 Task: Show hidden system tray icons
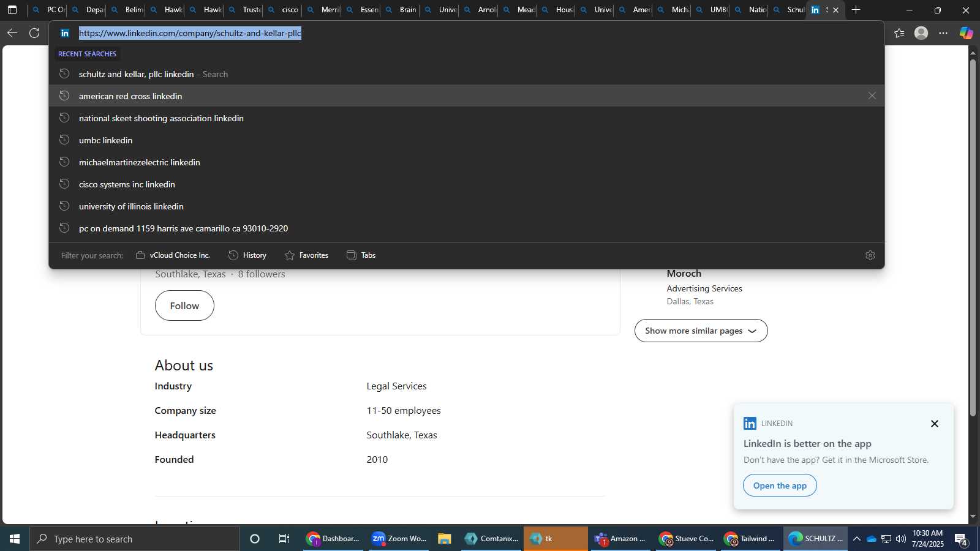coord(857,539)
